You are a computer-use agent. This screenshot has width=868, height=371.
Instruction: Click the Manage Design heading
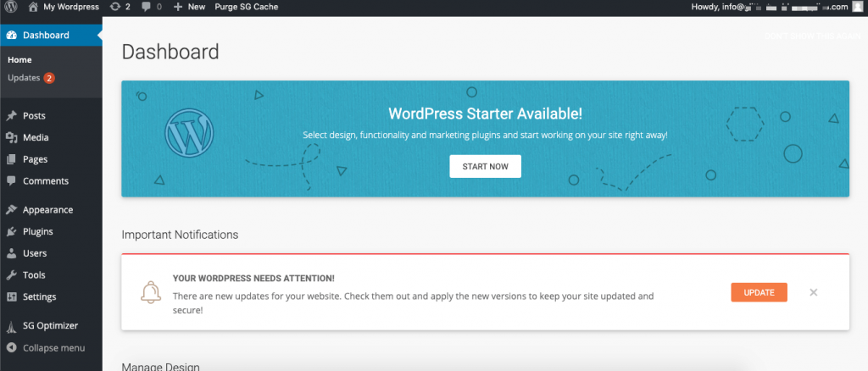160,367
